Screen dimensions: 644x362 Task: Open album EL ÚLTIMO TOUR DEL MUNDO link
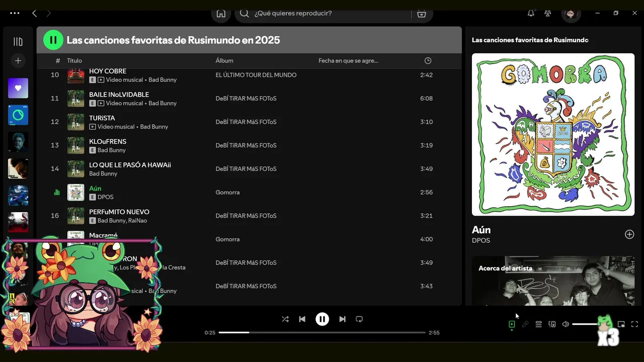tap(256, 75)
